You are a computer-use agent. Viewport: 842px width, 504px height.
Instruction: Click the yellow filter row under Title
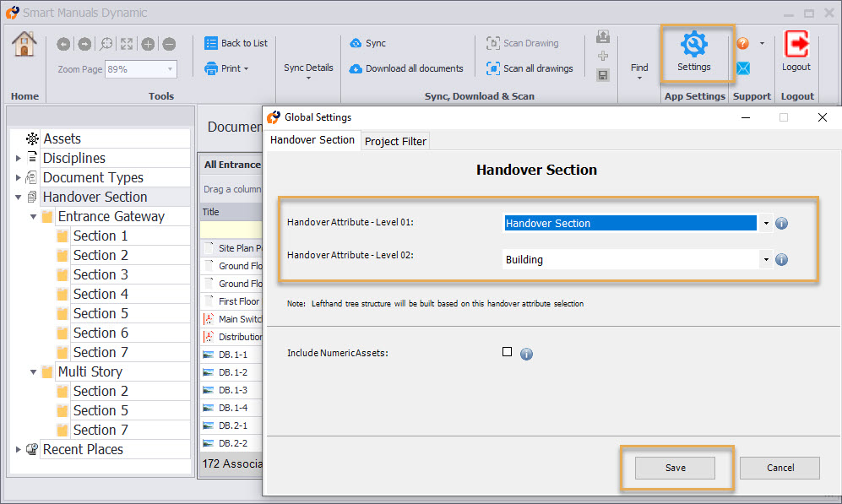[231, 230]
